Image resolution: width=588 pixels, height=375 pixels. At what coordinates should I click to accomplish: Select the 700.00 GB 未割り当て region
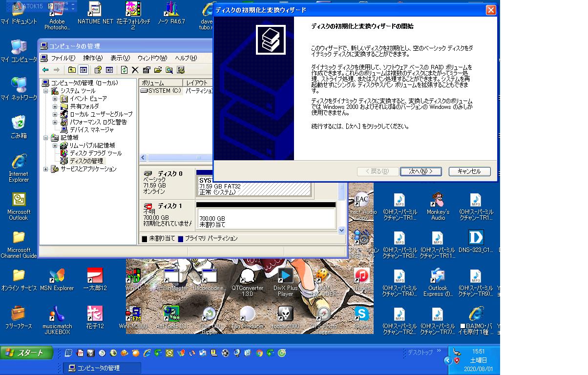(266, 218)
